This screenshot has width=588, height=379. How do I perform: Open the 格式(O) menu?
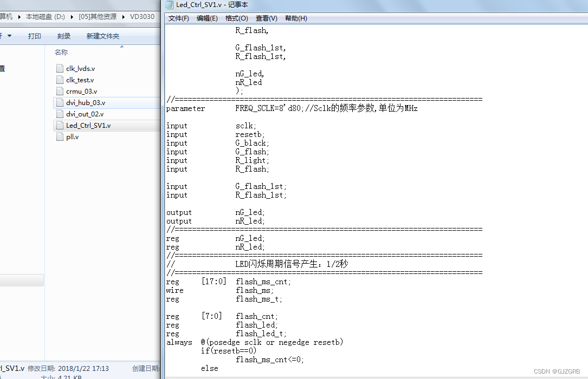point(236,18)
